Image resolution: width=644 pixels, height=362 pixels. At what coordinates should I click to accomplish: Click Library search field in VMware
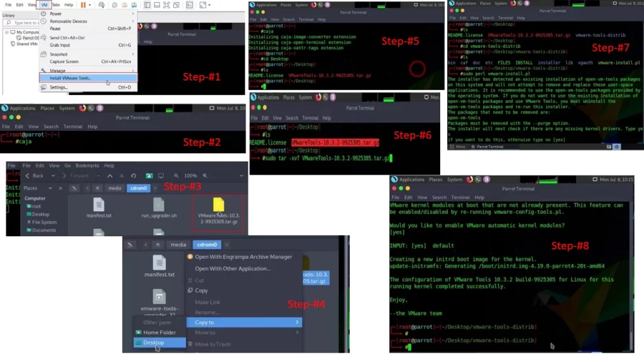tap(22, 23)
